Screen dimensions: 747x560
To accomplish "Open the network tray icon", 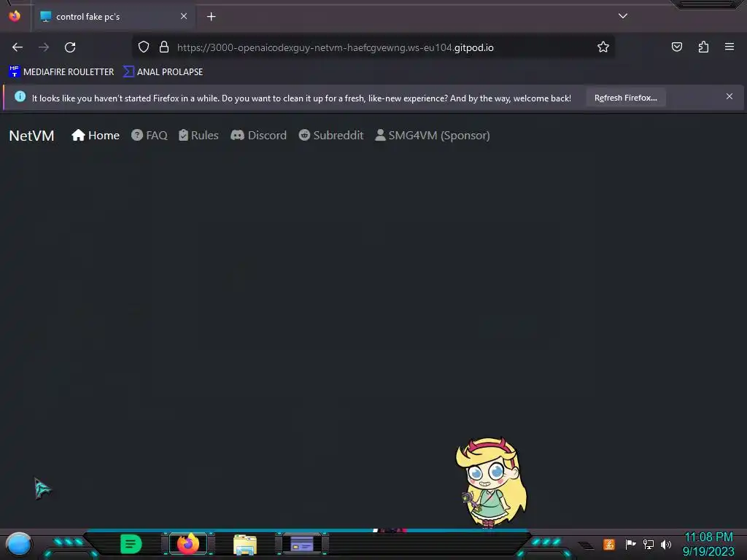I will tap(649, 544).
